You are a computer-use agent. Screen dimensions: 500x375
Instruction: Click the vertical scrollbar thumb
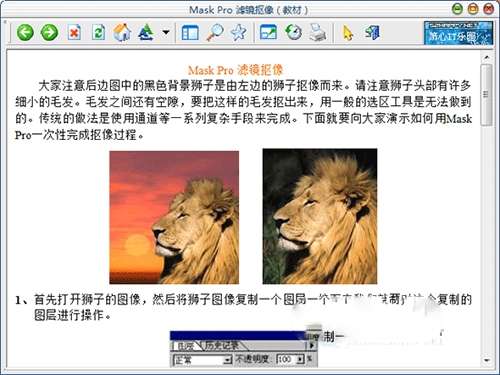point(487,95)
